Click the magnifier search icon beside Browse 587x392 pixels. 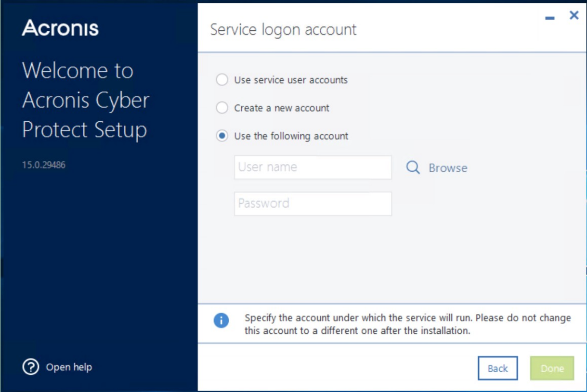(x=413, y=167)
